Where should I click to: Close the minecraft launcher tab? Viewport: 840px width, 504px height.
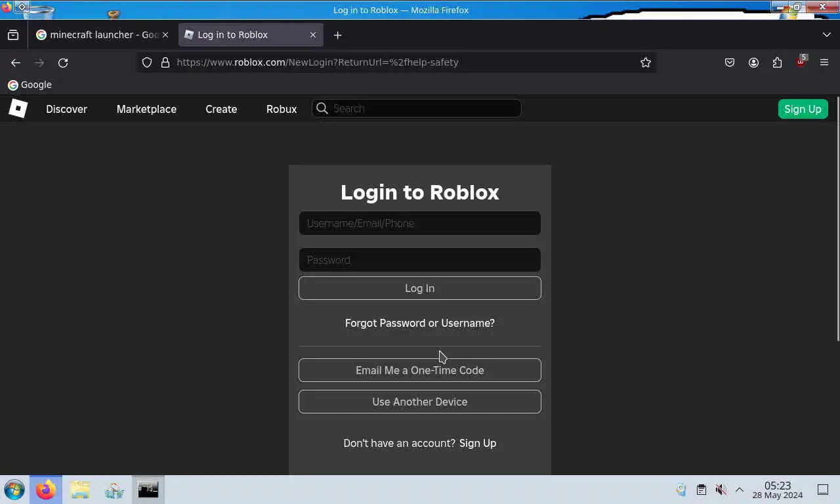[165, 35]
